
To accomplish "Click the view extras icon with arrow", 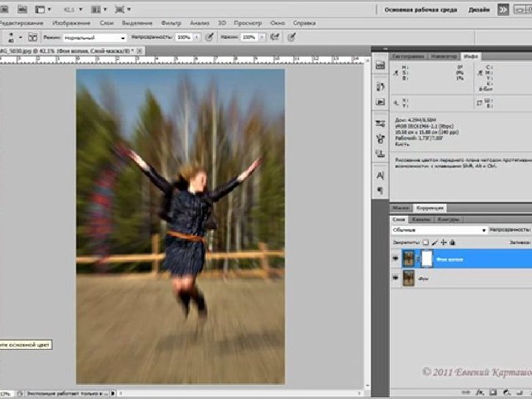I will click(43, 9).
